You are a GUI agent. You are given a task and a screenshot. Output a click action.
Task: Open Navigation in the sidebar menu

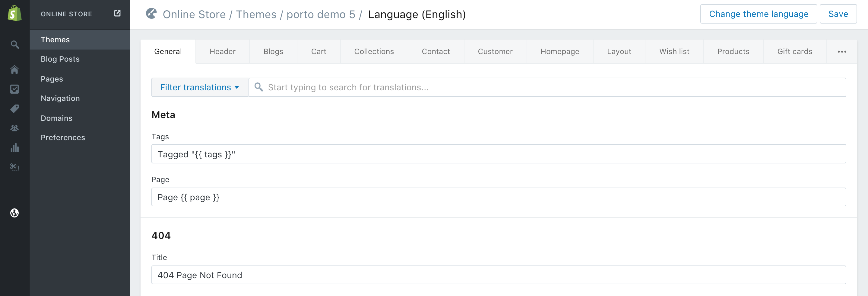click(60, 98)
